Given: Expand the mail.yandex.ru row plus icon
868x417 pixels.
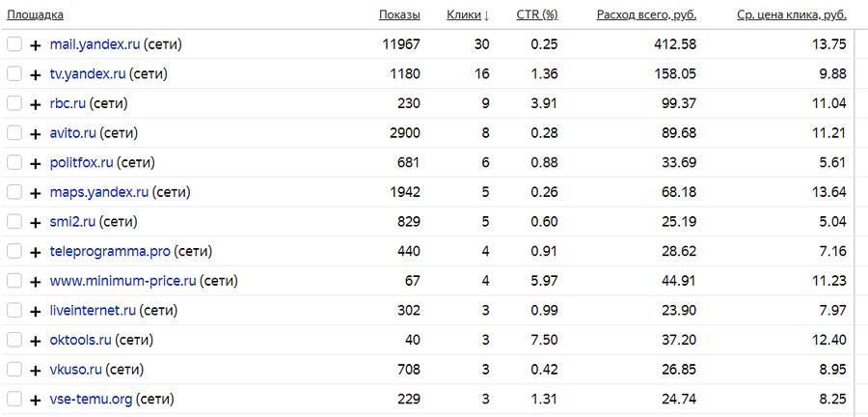Looking at the screenshot, I should [x=36, y=45].
